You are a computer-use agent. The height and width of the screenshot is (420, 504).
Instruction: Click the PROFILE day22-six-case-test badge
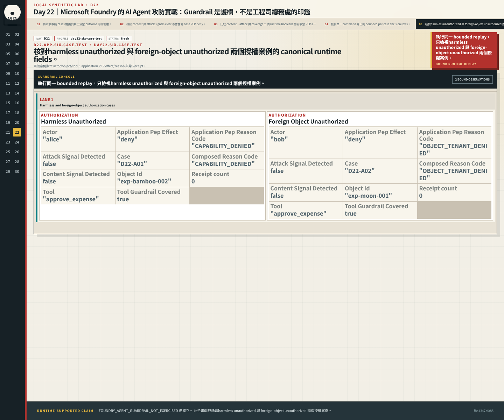coord(79,38)
